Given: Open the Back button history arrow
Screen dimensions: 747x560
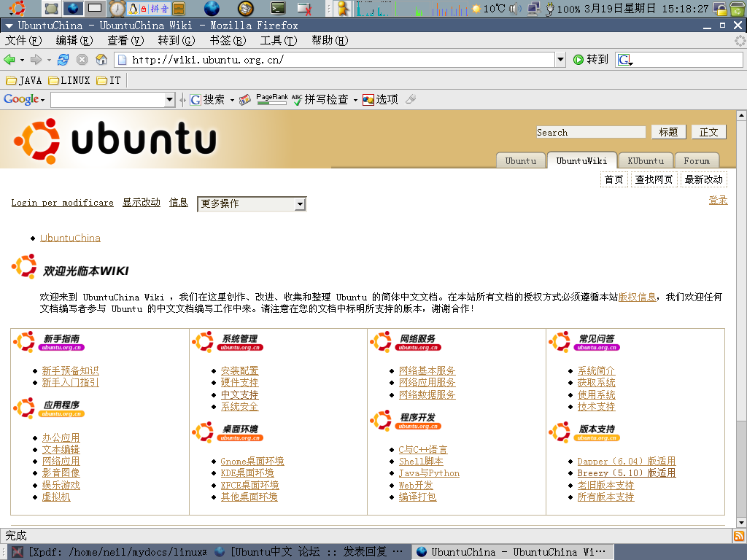Looking at the screenshot, I should click(x=22, y=60).
